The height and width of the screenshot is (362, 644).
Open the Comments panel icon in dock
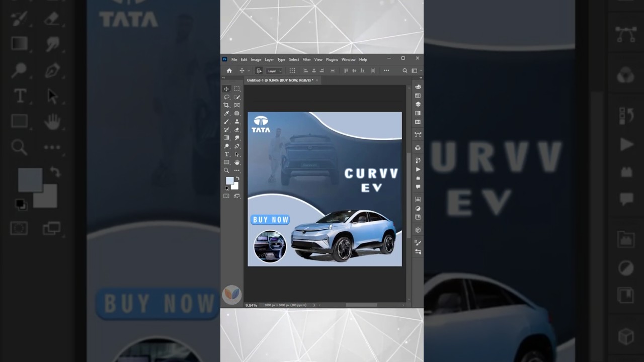pos(418,187)
